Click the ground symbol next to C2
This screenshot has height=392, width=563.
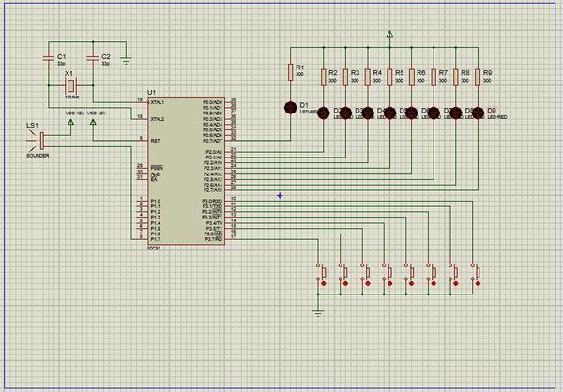[127, 57]
